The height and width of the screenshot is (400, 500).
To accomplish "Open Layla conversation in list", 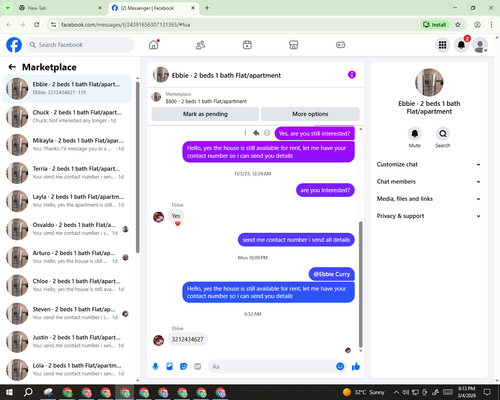I will pyautogui.click(x=67, y=201).
